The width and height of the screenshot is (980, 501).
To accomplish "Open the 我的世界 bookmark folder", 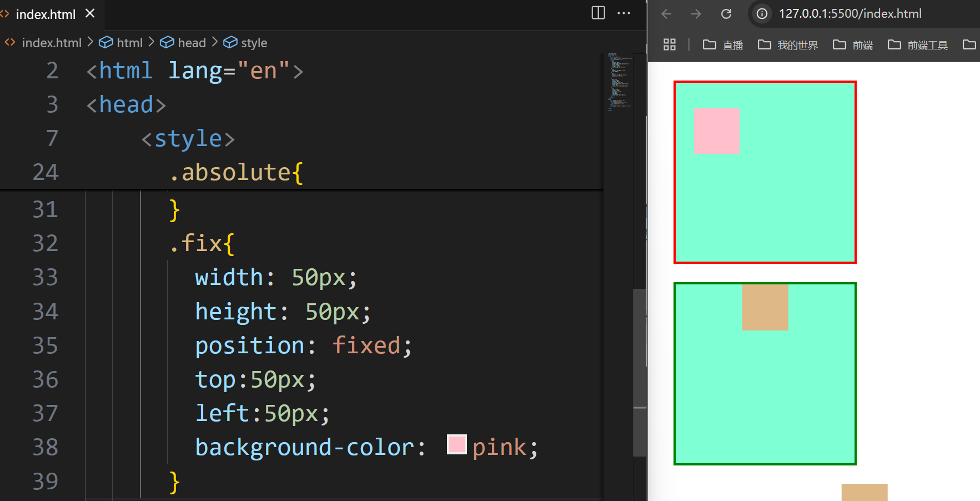I will coord(788,45).
